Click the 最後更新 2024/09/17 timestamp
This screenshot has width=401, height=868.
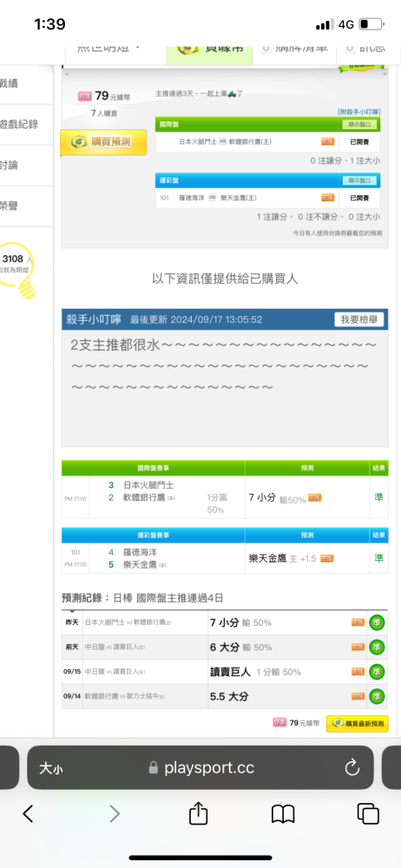tap(197, 320)
